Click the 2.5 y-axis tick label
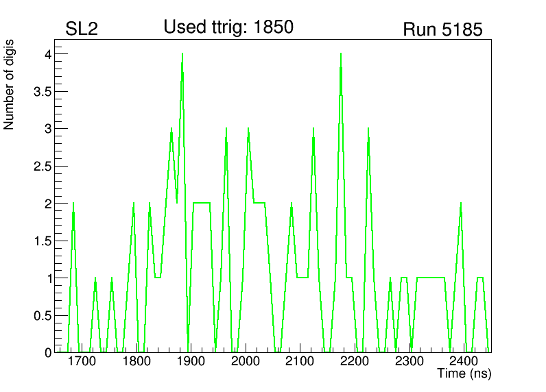 (43, 166)
